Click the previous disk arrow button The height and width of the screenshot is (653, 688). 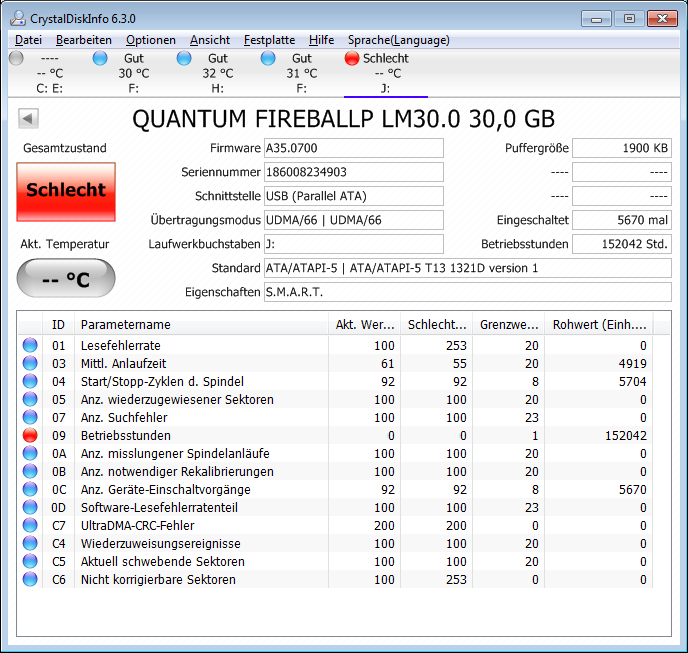(29, 118)
